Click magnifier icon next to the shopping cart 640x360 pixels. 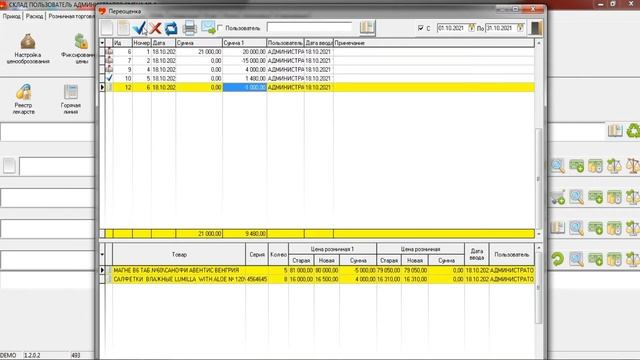(x=576, y=197)
